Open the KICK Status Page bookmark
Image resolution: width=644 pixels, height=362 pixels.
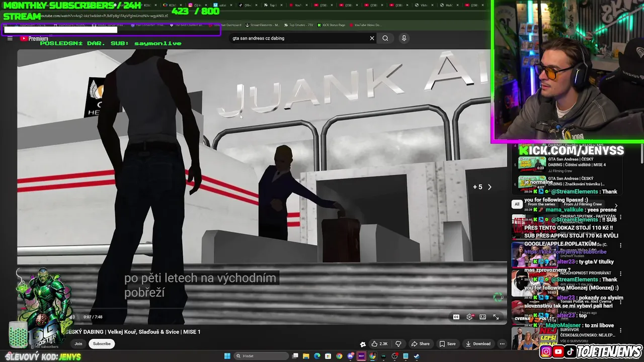(331, 25)
